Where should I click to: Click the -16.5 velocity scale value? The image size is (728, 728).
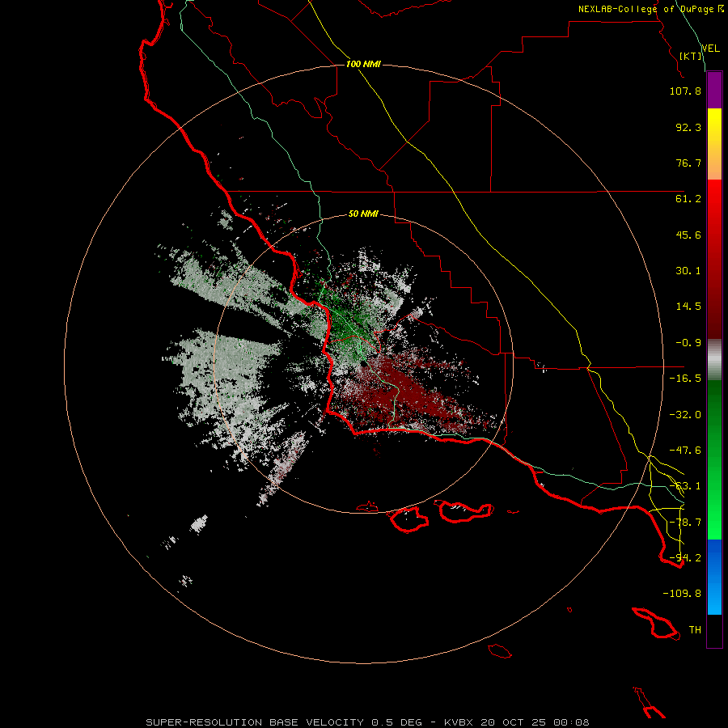pyautogui.click(x=685, y=379)
